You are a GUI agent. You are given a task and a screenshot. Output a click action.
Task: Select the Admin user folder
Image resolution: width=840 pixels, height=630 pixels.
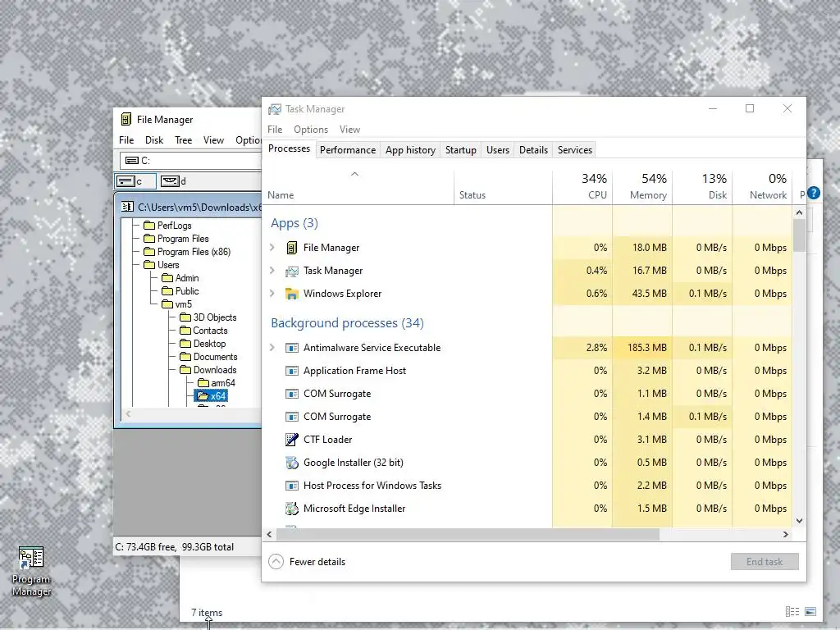click(180, 278)
